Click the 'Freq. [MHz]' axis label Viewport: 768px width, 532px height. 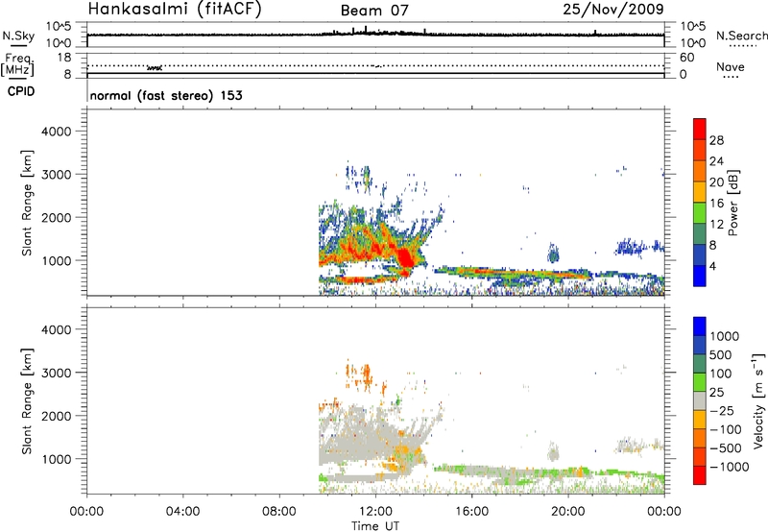18,65
